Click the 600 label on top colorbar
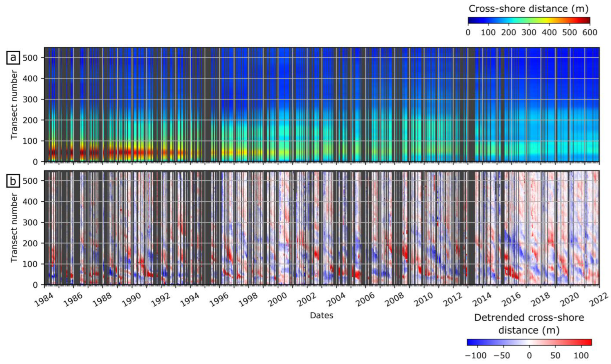The image size is (611, 364). tap(590, 32)
